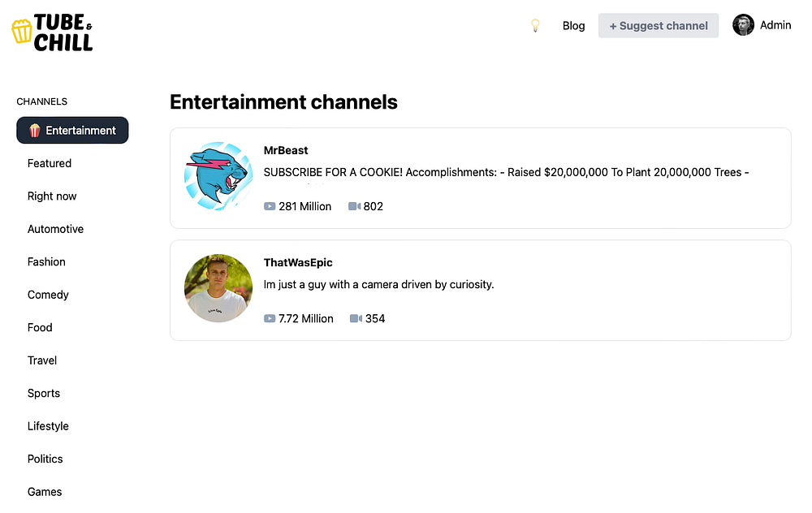Browse Automotive channels
Viewport: 812px width, 513px height.
55,229
